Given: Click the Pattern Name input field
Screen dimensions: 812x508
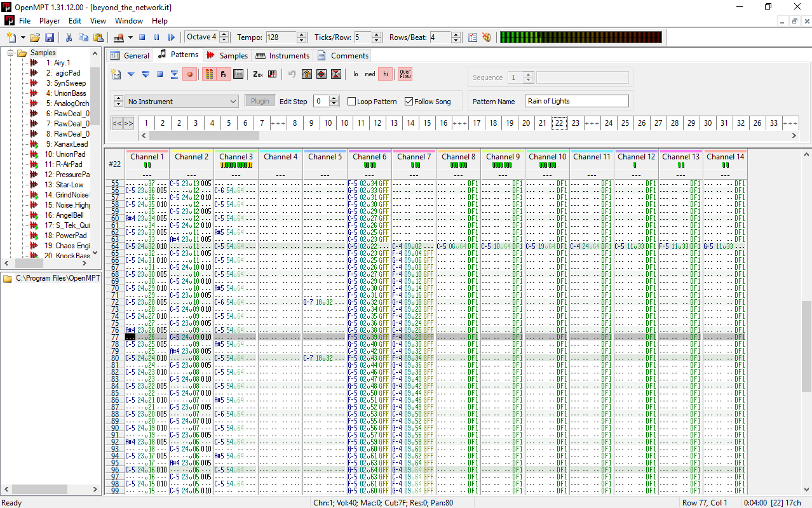Looking at the screenshot, I should [577, 102].
